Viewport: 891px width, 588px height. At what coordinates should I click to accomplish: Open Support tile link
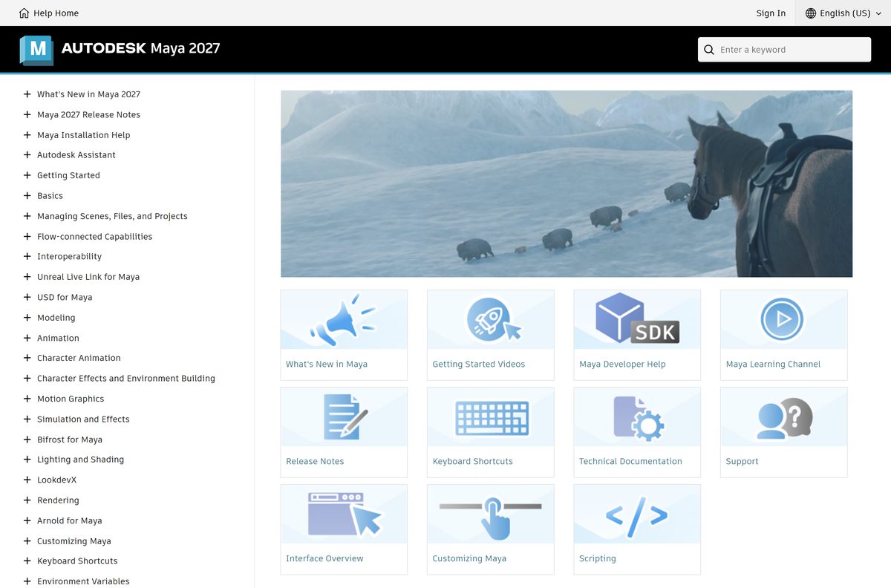pyautogui.click(x=742, y=462)
